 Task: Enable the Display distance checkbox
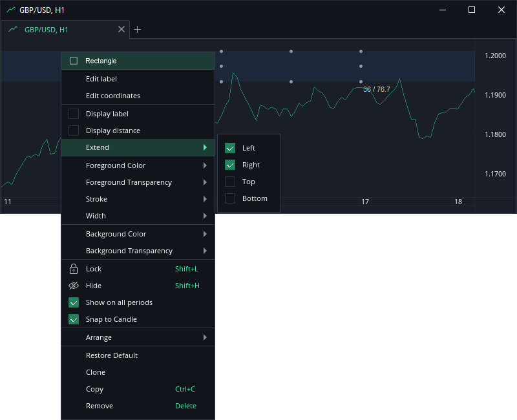tap(74, 131)
